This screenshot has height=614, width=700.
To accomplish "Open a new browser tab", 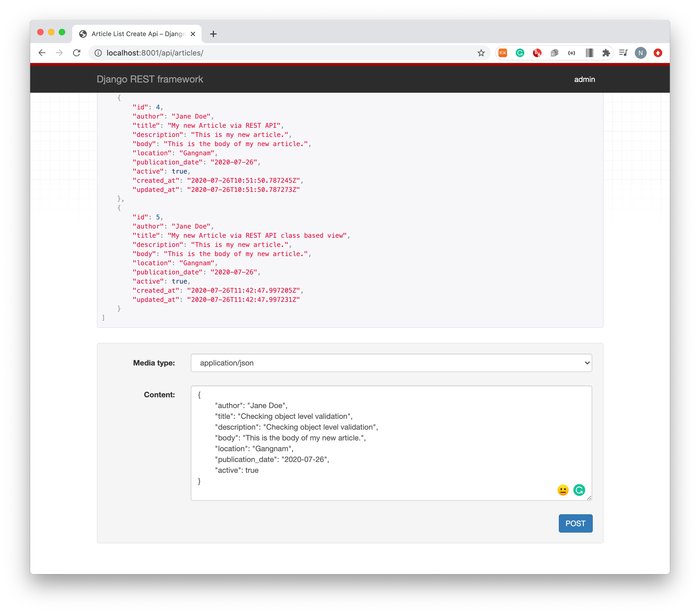I will click(214, 34).
